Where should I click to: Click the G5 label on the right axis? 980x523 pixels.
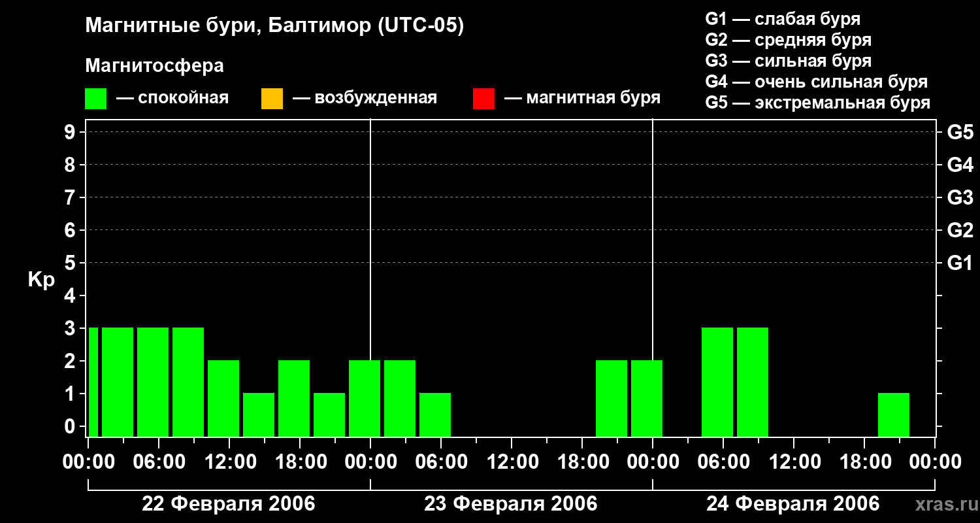pyautogui.click(x=960, y=132)
